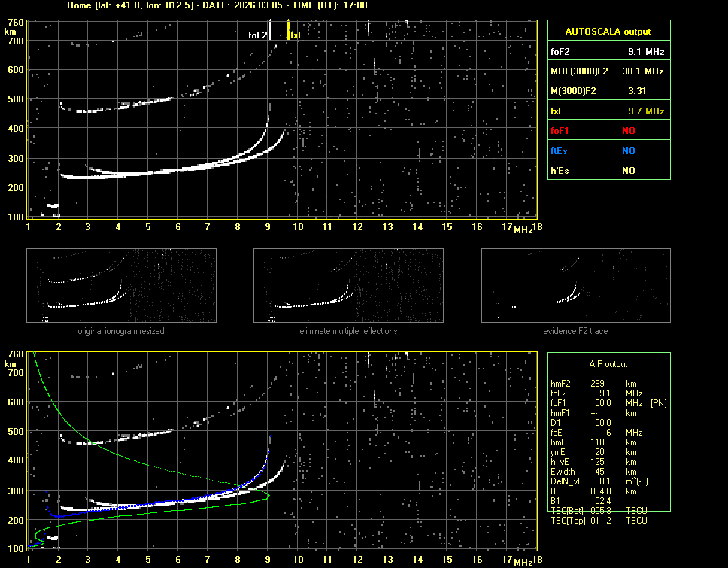Click the yellow fxI 9.7 MHz value
Screen dimensions: 728x568
[645, 111]
